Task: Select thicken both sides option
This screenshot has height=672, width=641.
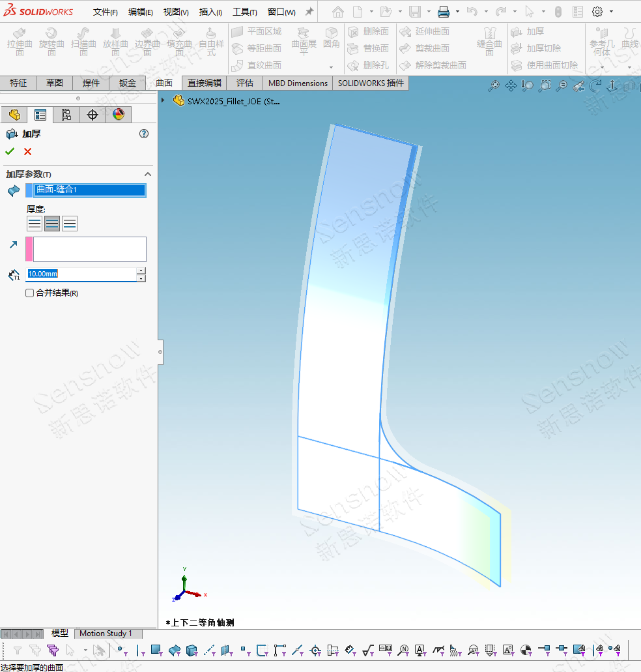Action: (x=52, y=224)
